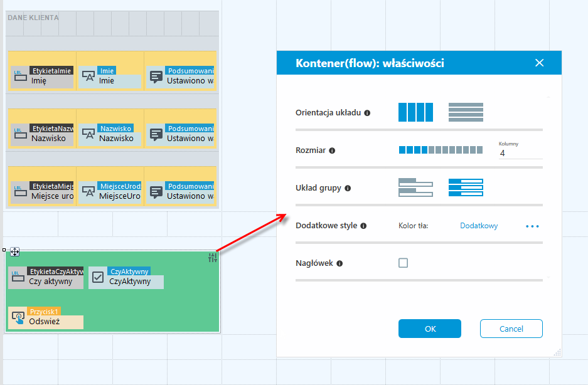Click info icon next to Nagłówek
This screenshot has width=588, height=385.
coord(339,263)
